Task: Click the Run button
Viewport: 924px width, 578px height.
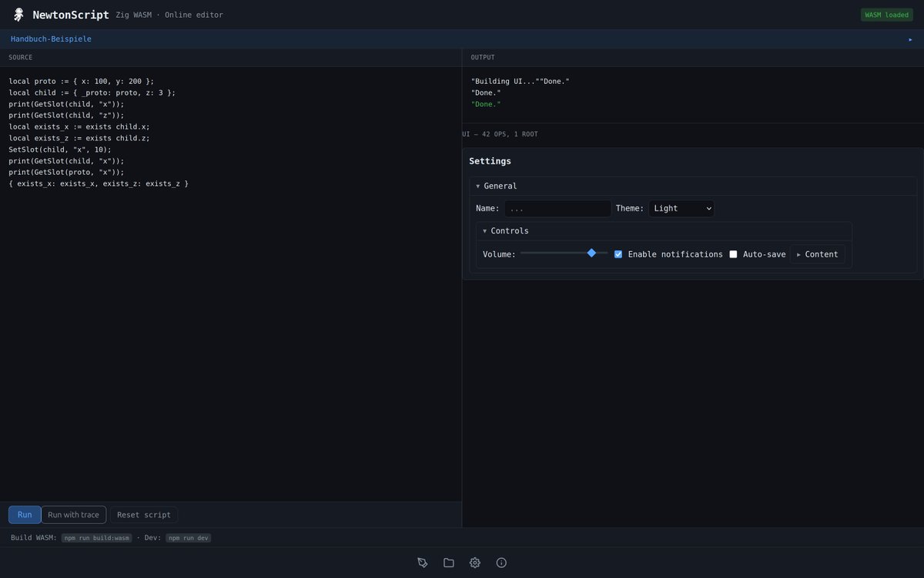Action: click(25, 515)
